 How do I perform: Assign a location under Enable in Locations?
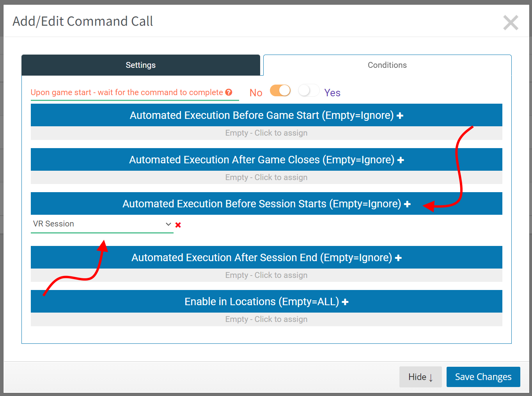point(266,319)
